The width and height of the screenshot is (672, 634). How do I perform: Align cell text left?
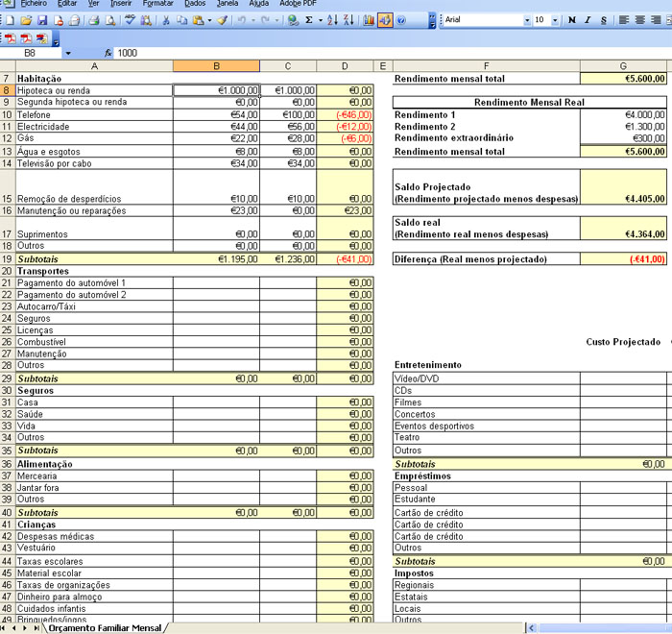point(624,20)
